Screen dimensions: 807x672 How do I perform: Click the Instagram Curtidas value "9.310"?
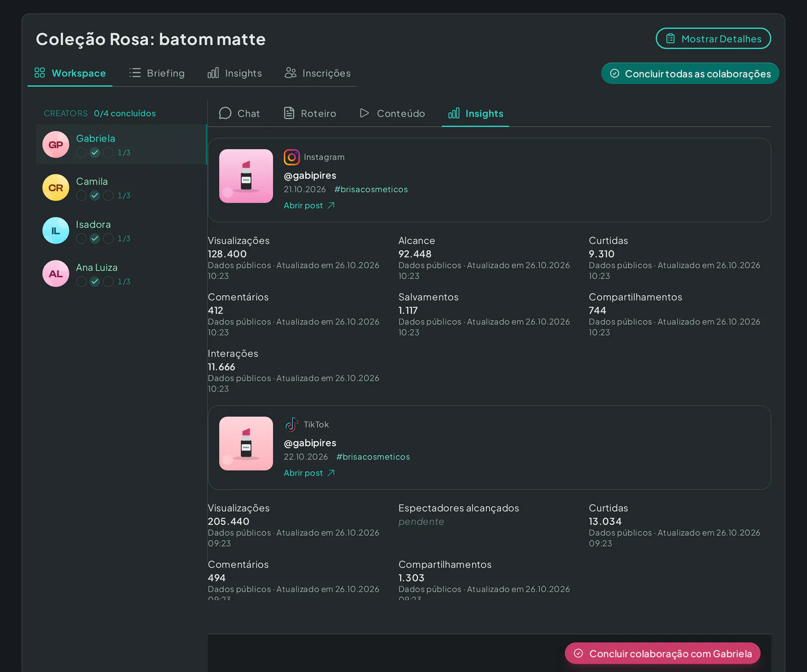[x=602, y=254]
